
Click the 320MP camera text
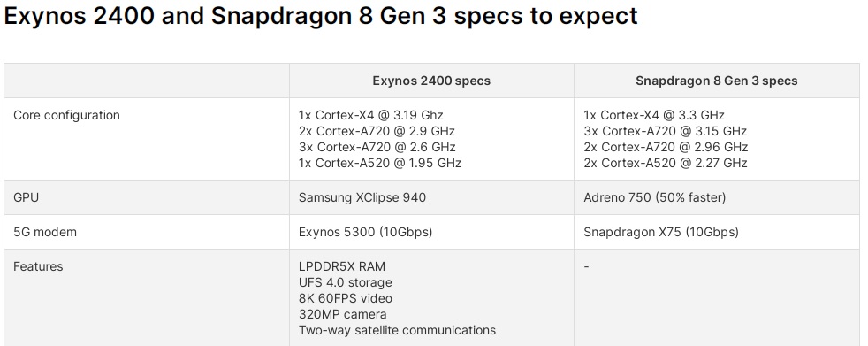tap(343, 314)
